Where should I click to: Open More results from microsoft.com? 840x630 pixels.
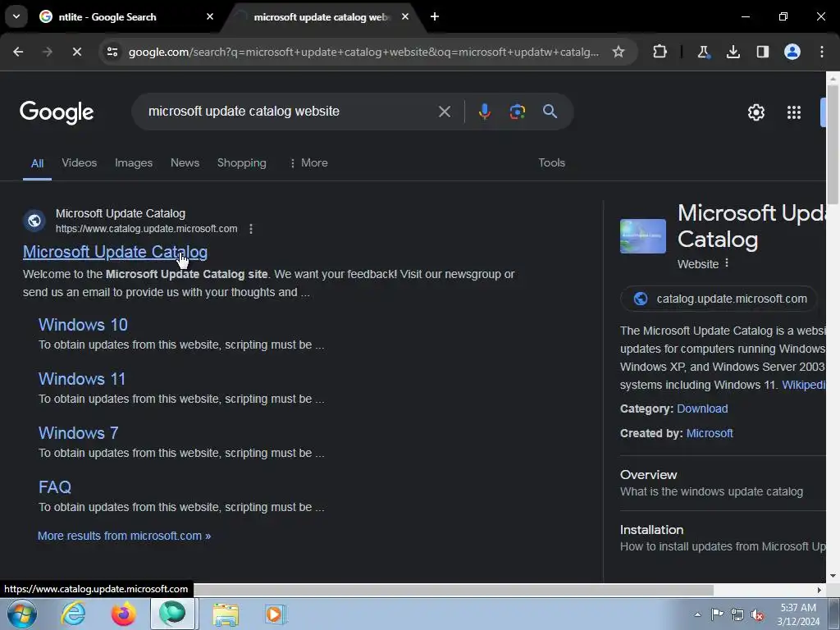click(125, 536)
